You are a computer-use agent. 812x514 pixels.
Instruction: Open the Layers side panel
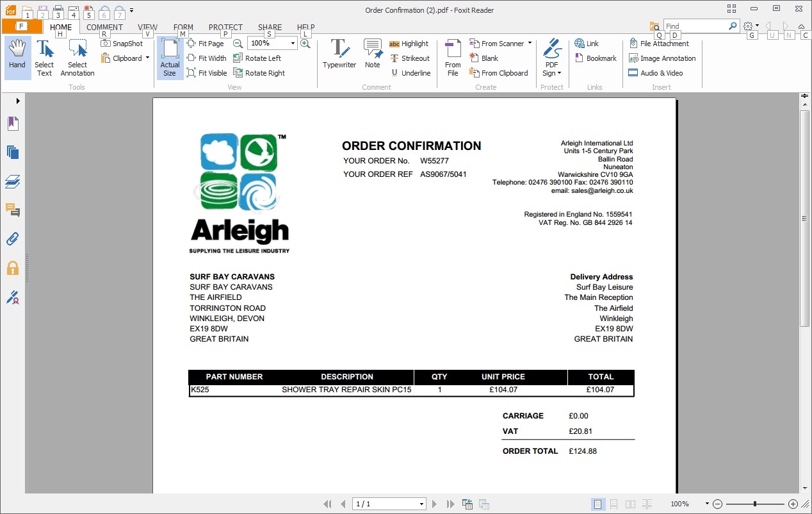pyautogui.click(x=13, y=181)
